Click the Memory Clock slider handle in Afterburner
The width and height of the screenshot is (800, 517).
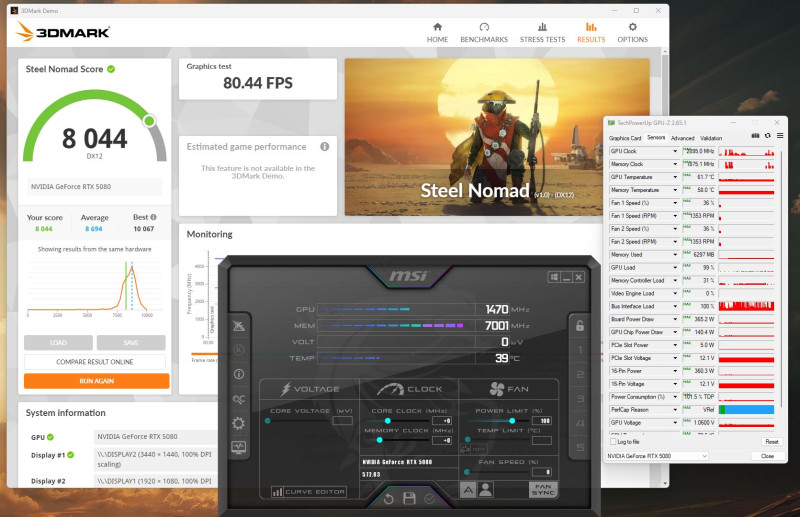(379, 440)
